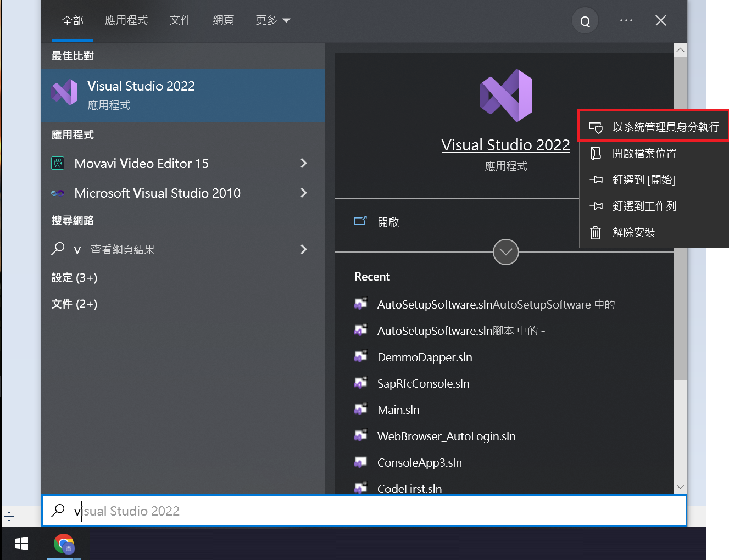Click the 開啟 button
Viewport: 729px width, 560px height.
(x=388, y=222)
